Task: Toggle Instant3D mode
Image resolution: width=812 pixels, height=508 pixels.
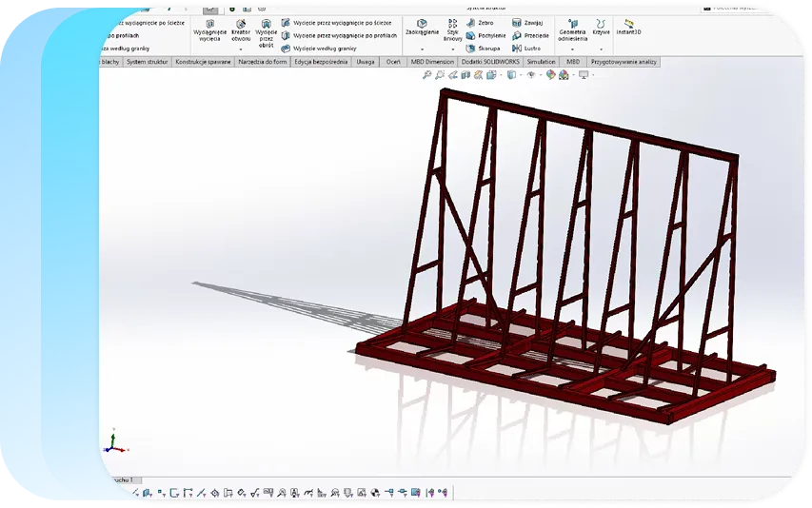Action: pos(628,27)
